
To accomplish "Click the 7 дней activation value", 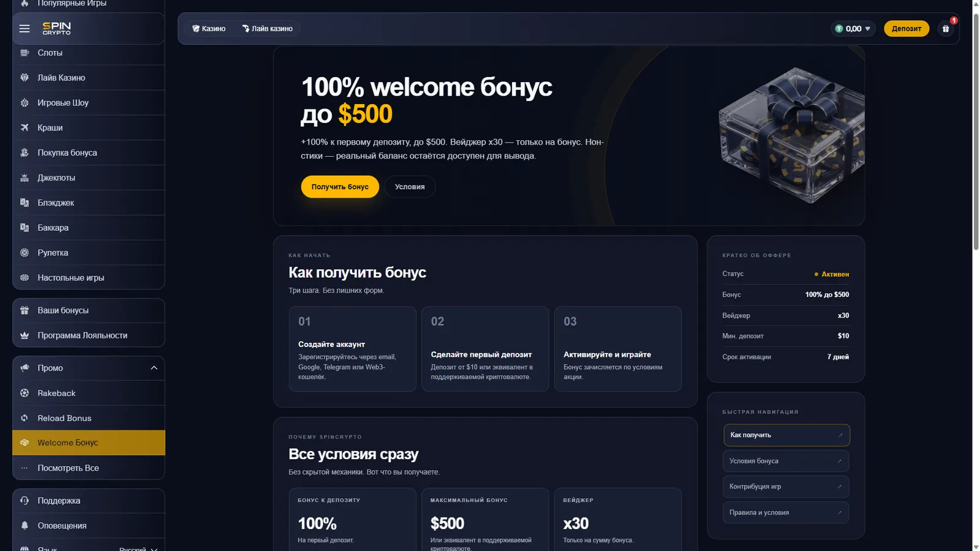I will tap(838, 357).
